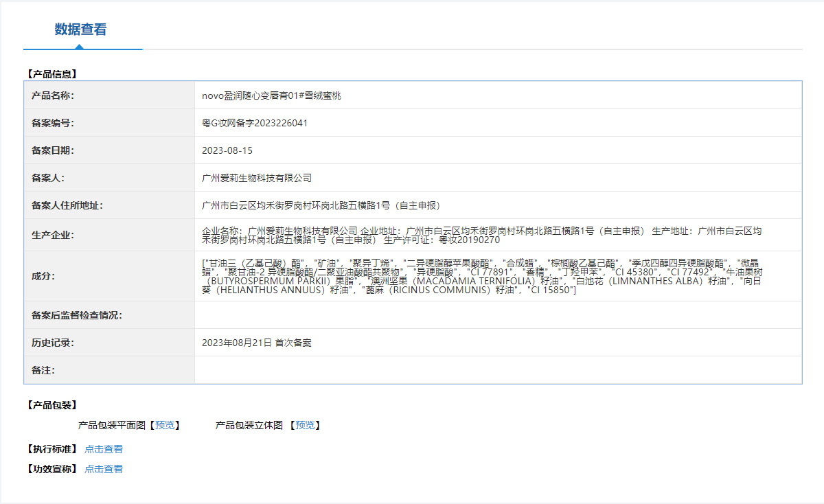This screenshot has height=504, width=824.
Task: Select the 生产企业 details text
Action: coord(481,236)
